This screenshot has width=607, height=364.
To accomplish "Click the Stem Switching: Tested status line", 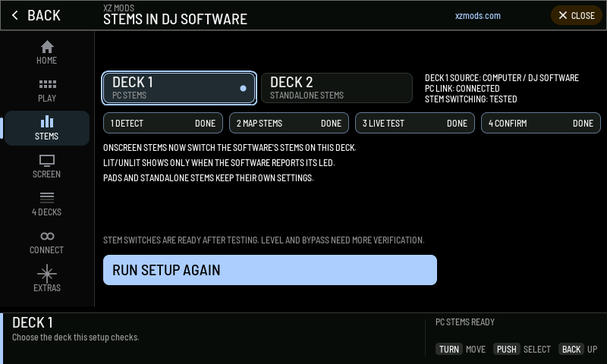I will point(470,99).
